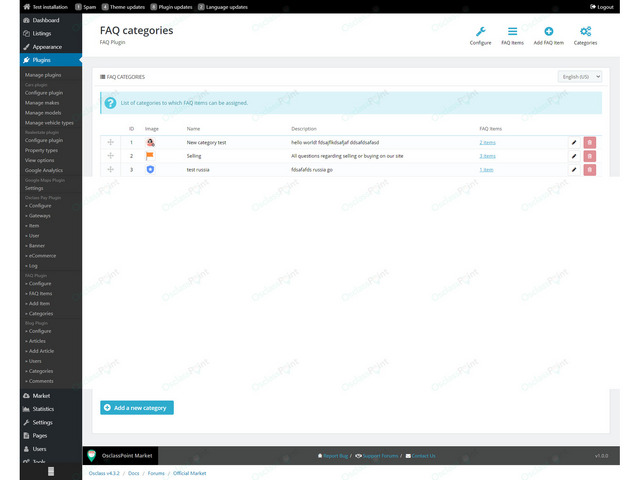Viewport: 640px width, 480px height.
Task: Open the Docs footer link
Action: click(133, 473)
